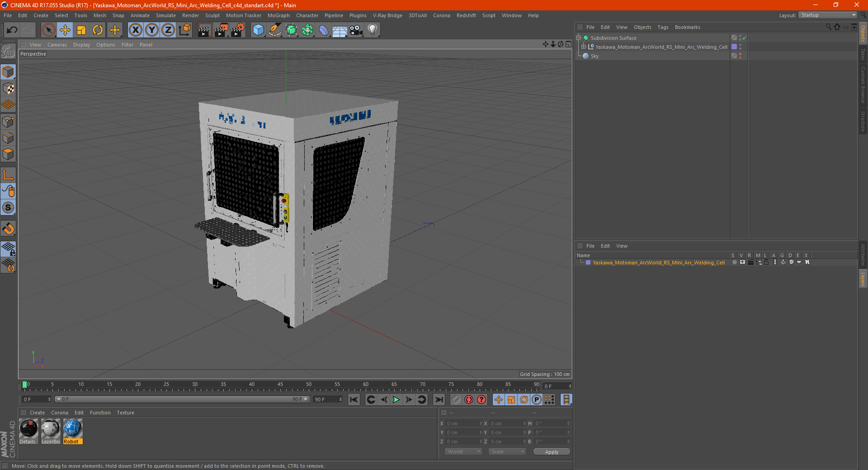Image resolution: width=868 pixels, height=470 pixels.
Task: Click the Record Active Objects button
Action: (x=456, y=399)
